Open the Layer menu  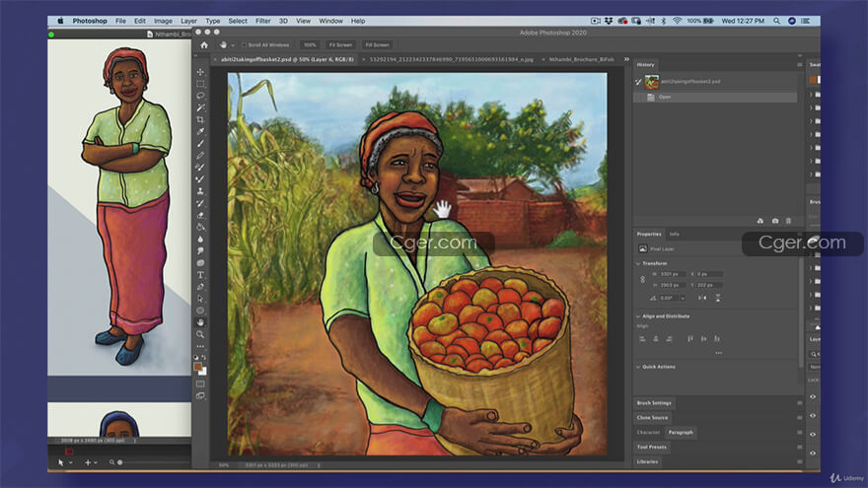tap(188, 21)
